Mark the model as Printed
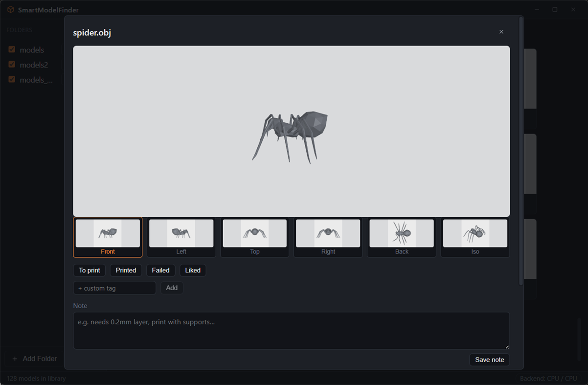Viewport: 588px width, 385px height. coord(126,270)
